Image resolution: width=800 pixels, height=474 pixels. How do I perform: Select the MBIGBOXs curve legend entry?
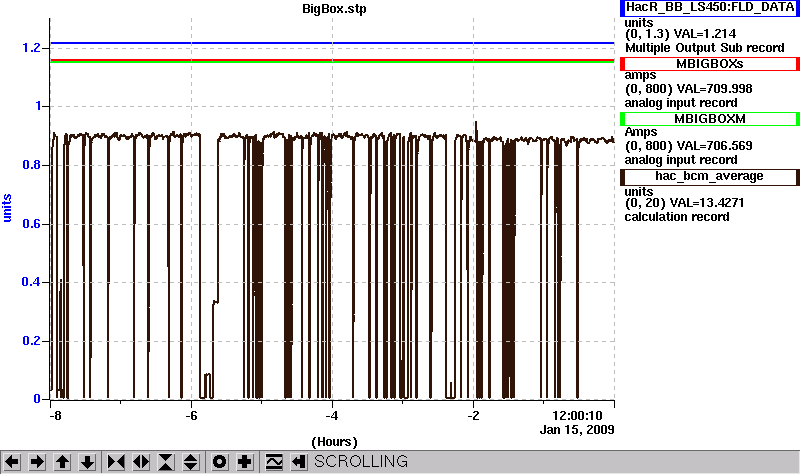pyautogui.click(x=710, y=64)
